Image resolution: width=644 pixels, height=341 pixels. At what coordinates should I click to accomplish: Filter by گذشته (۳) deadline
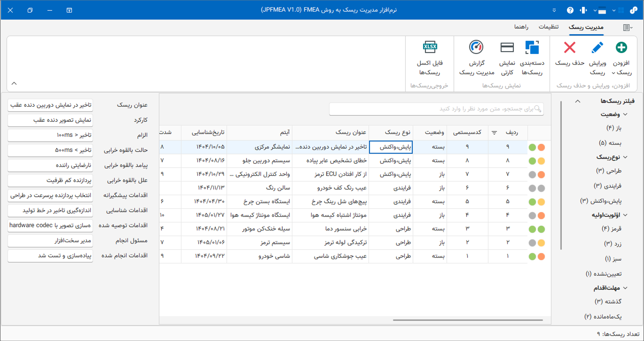pos(608,301)
